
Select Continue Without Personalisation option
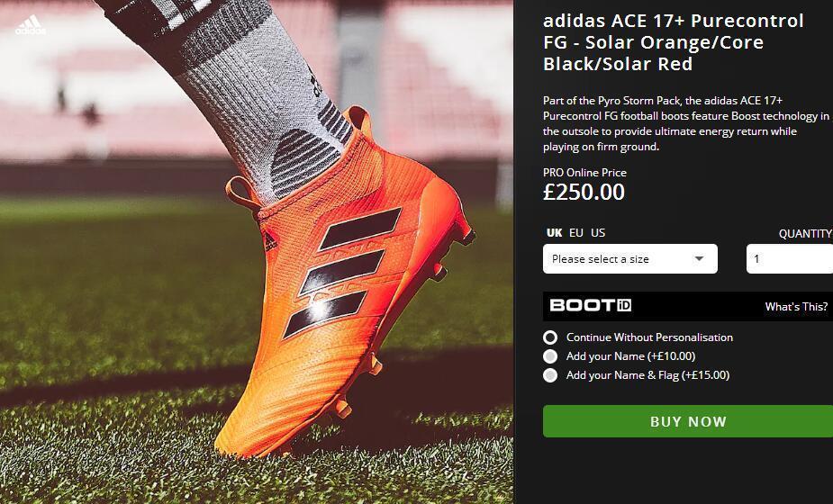pos(550,337)
